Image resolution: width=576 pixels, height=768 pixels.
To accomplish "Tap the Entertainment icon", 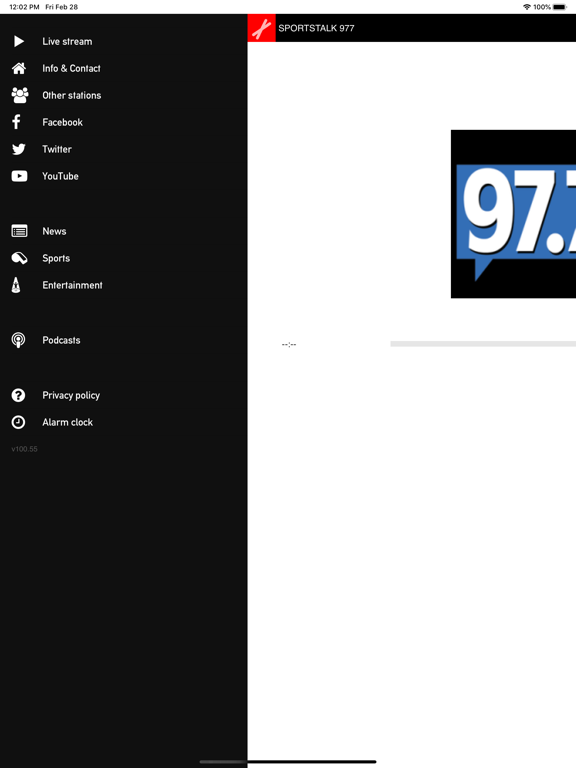I will tap(16, 285).
